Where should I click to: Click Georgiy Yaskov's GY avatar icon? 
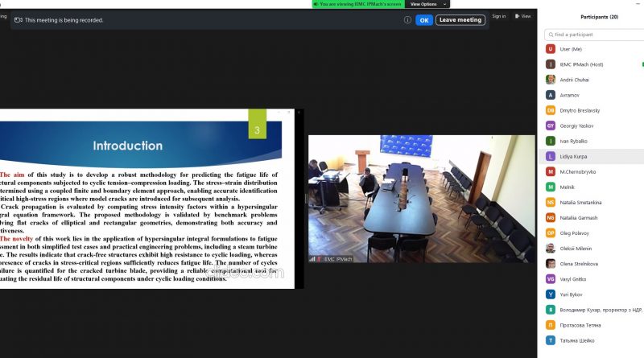click(551, 126)
